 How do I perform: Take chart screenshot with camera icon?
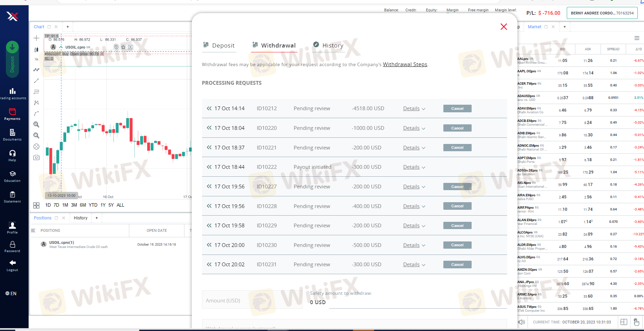point(36,157)
